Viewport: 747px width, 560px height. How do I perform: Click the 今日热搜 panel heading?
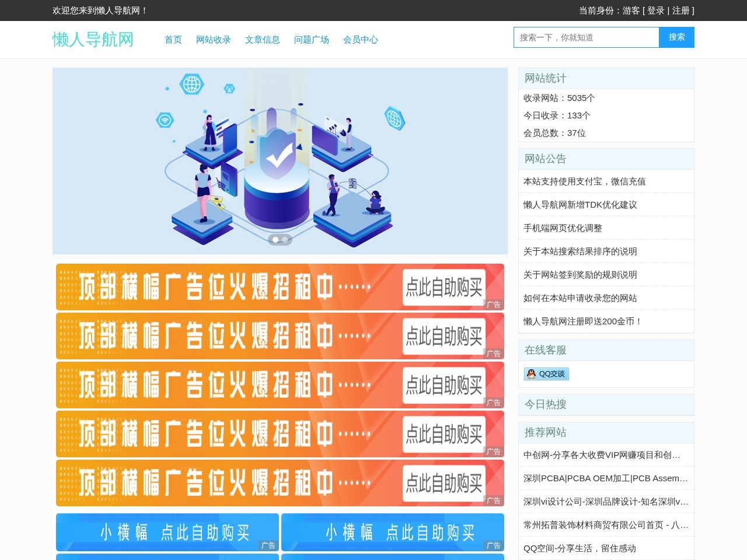coord(546,404)
